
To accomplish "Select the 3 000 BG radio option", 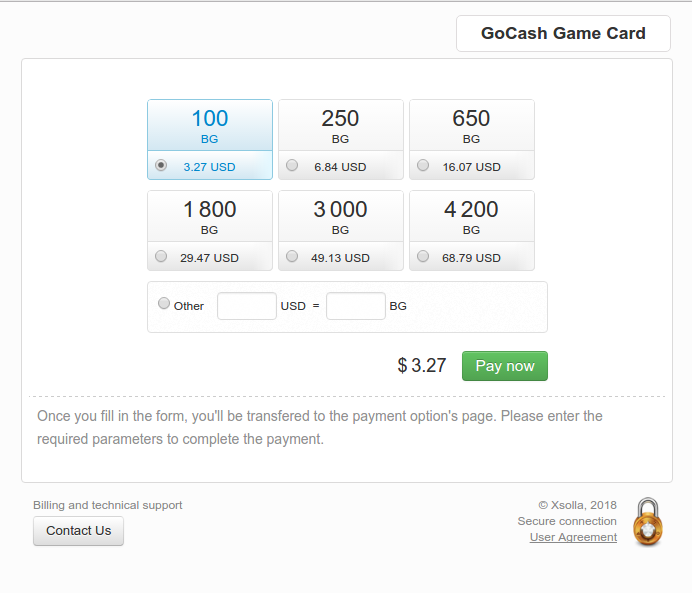I will point(292,256).
